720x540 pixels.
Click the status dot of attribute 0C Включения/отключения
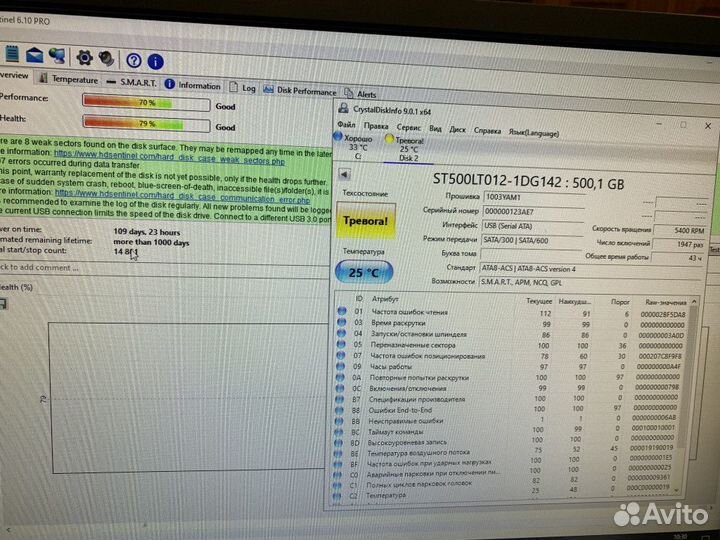[x=340, y=388]
